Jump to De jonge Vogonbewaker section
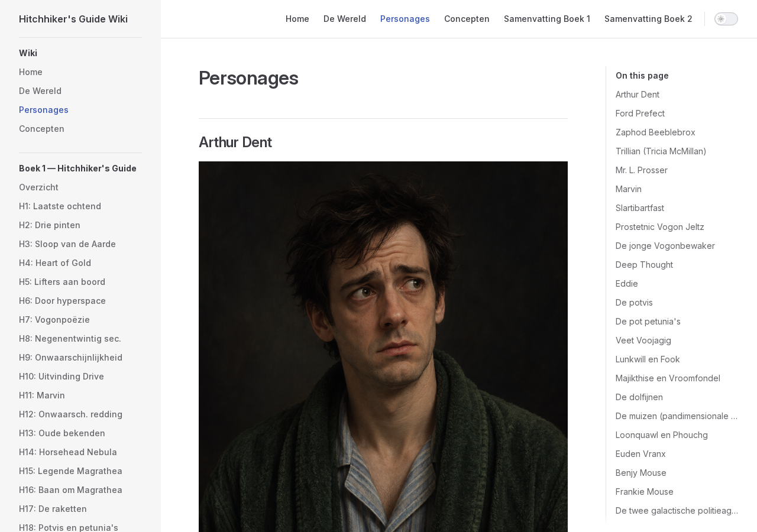The image size is (757, 532). (x=665, y=246)
